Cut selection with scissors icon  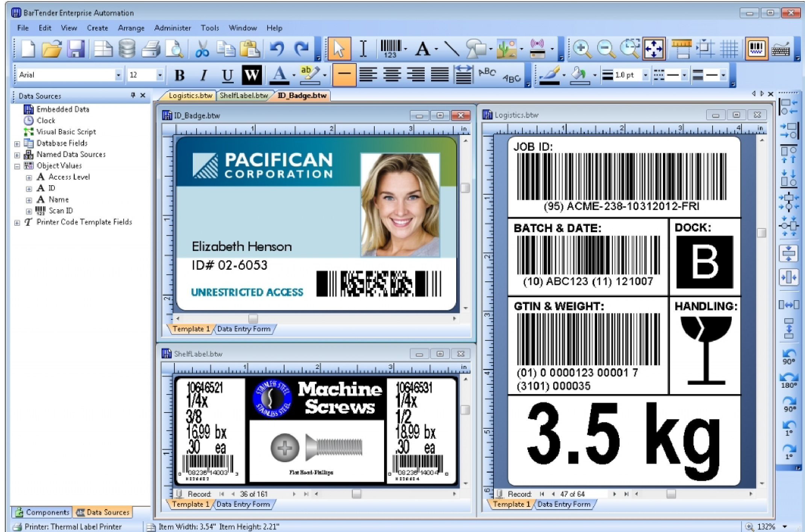tap(202, 49)
